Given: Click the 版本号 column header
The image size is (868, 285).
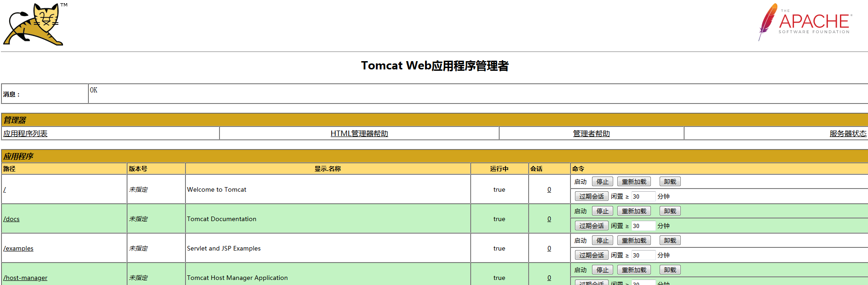Looking at the screenshot, I should coord(138,169).
